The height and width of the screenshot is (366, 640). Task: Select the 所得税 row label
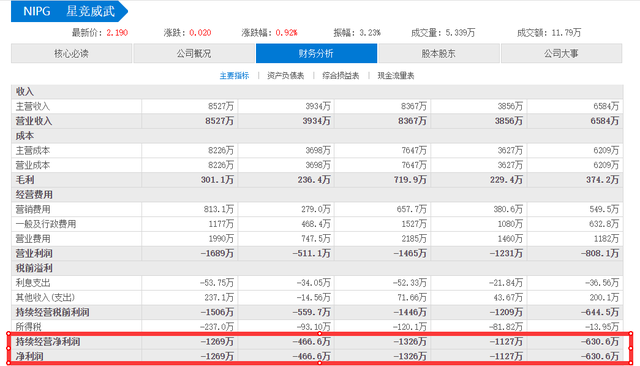tap(29, 327)
